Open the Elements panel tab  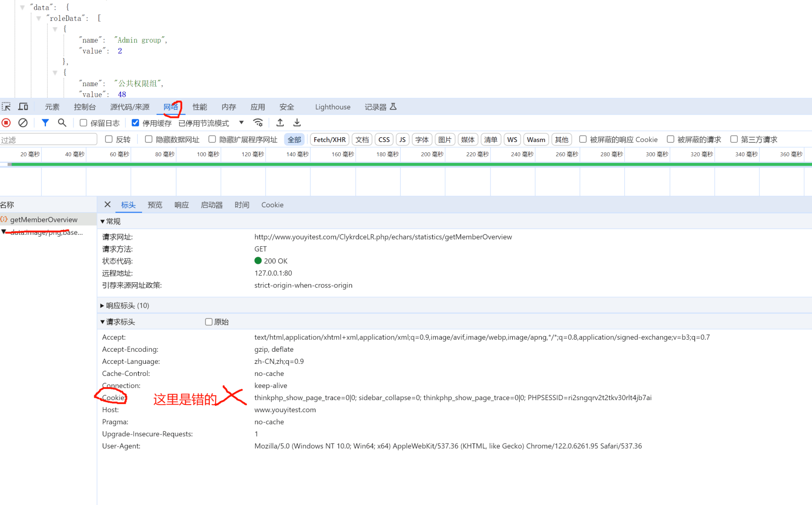52,107
